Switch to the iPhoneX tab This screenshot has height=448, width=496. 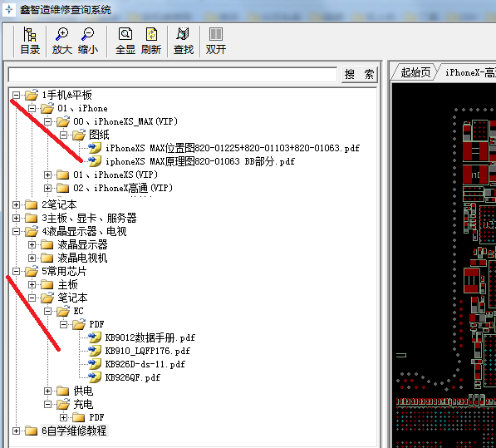coord(468,72)
